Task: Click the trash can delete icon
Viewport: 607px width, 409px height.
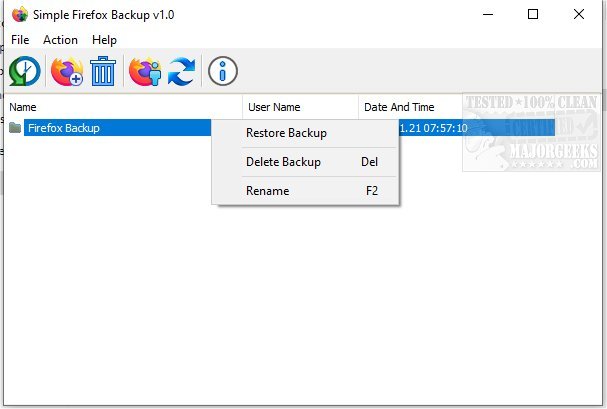Action: pos(103,71)
